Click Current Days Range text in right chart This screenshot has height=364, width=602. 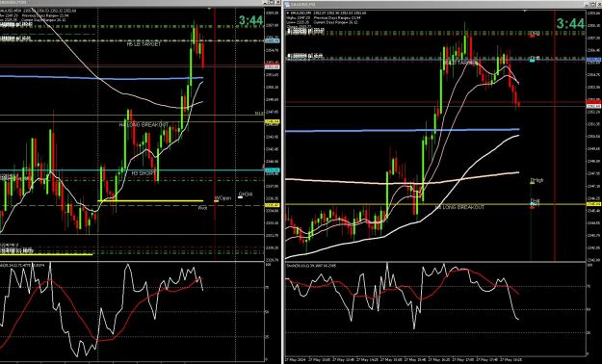coord(335,22)
